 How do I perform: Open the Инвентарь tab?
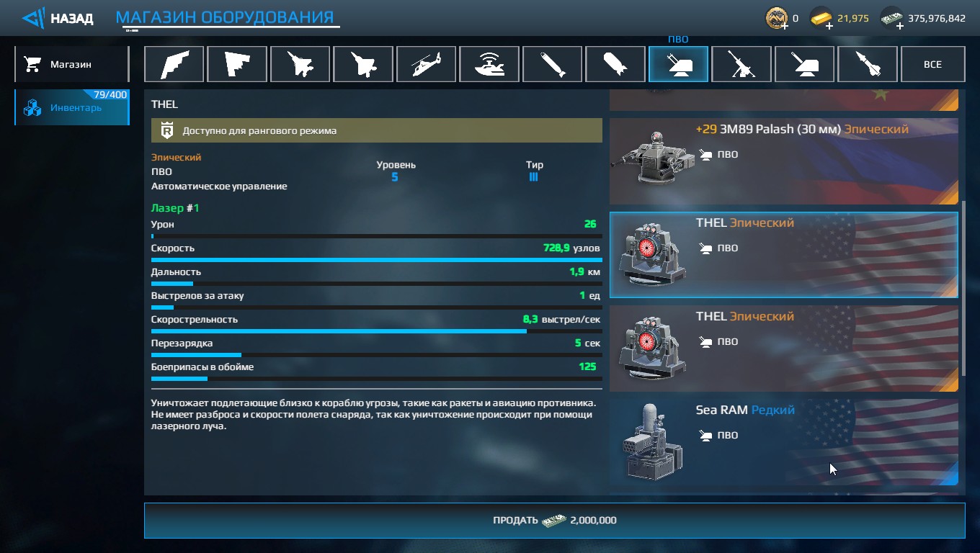click(x=71, y=107)
